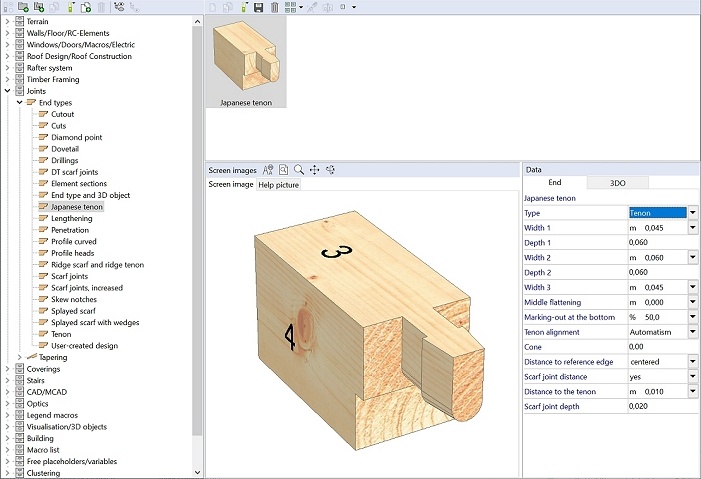701x479 pixels.
Task: Select the Japanese tenon thumbnail
Action: pyautogui.click(x=246, y=63)
